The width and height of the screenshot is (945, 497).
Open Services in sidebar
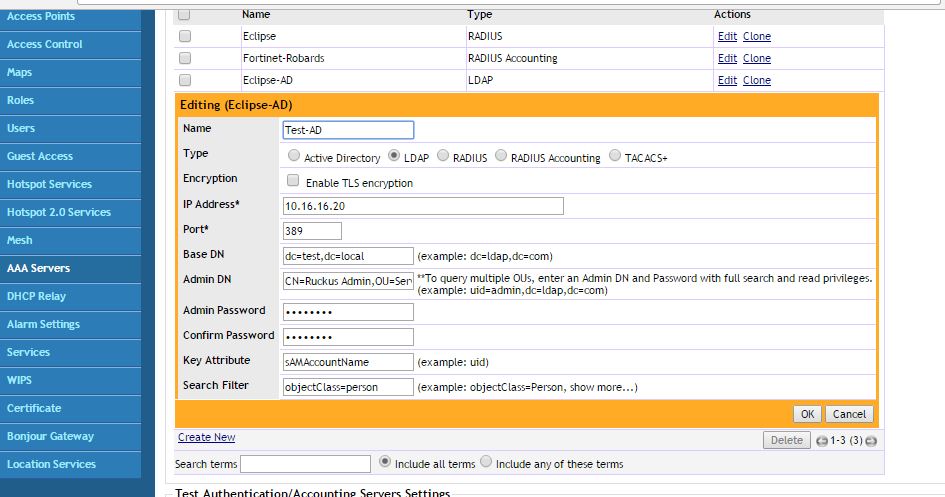tap(71, 352)
